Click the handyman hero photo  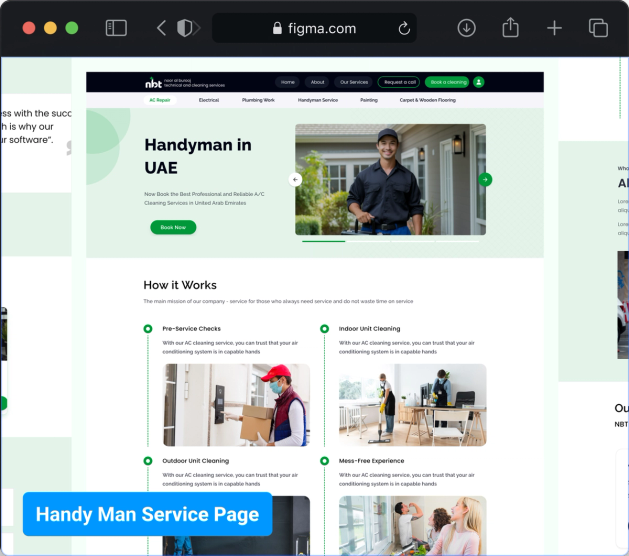pos(390,179)
